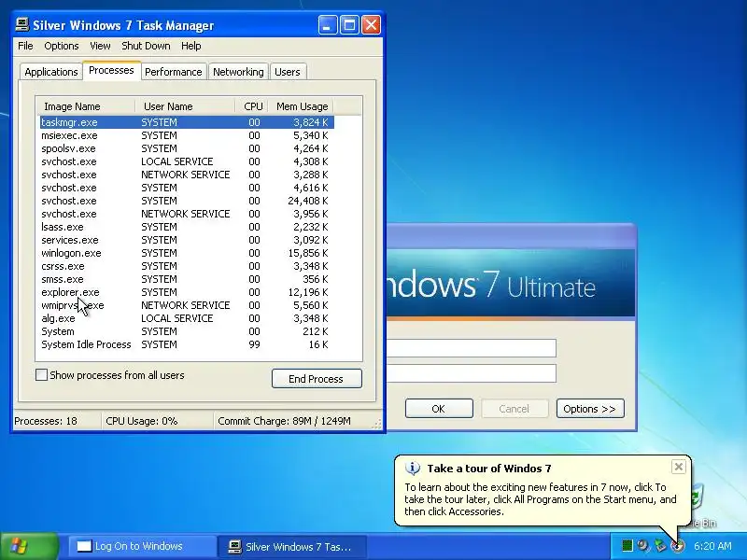Image resolution: width=747 pixels, height=560 pixels.
Task: Click the green CPU meter tray icon
Action: [627, 546]
